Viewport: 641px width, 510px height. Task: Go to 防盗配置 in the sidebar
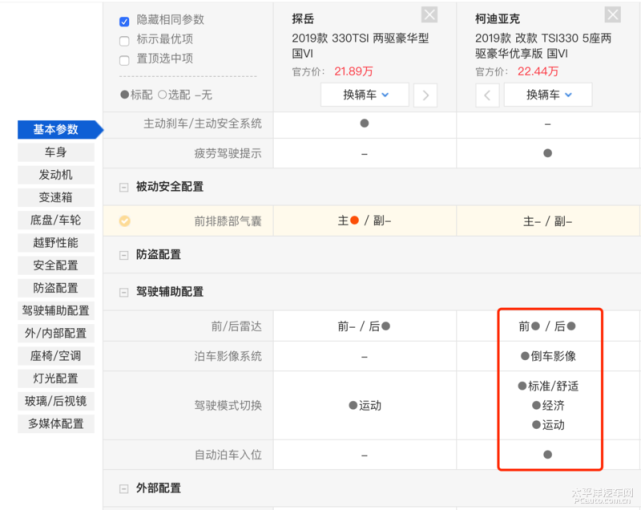click(x=56, y=288)
